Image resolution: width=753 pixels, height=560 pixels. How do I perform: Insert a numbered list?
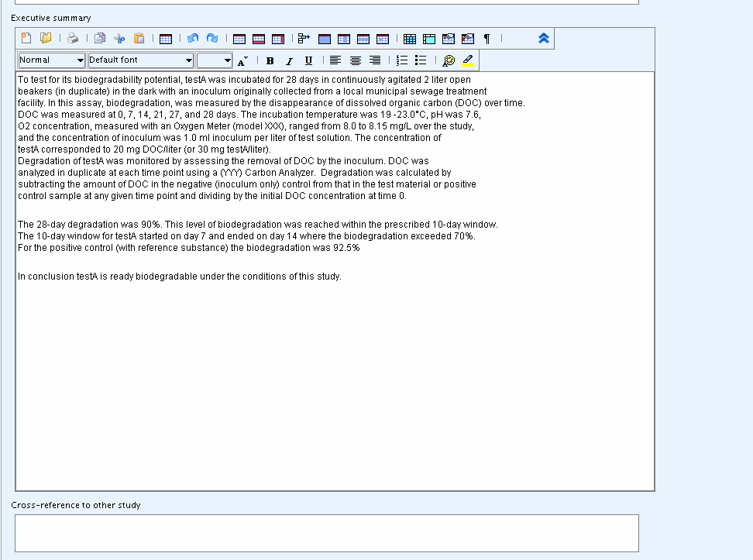tap(401, 60)
